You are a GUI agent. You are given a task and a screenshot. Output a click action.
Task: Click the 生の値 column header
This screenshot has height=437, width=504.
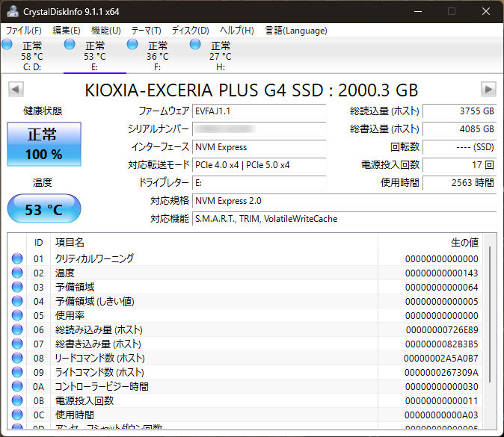coord(431,243)
